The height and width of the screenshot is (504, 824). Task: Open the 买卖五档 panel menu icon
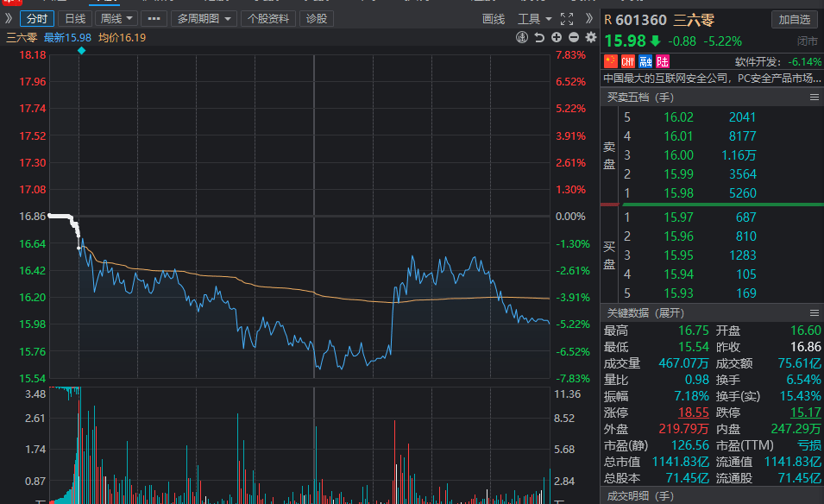(814, 98)
